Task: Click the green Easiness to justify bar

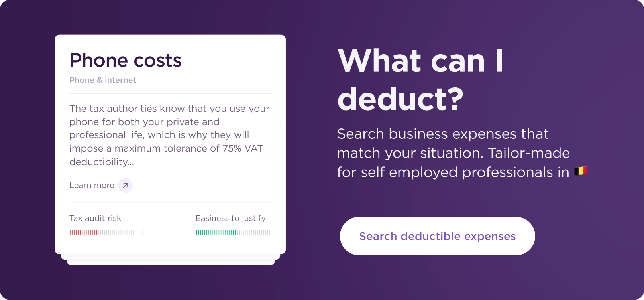Action: coord(216,232)
